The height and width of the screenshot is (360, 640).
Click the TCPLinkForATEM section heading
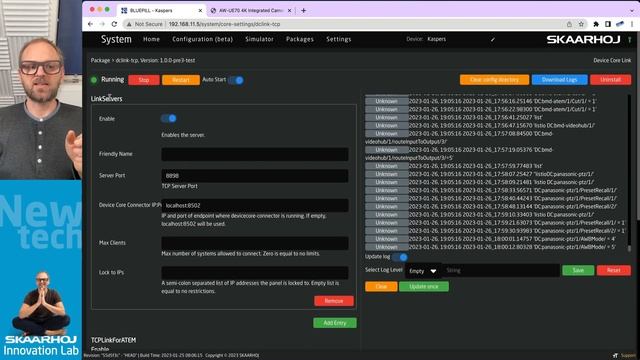[113, 340]
